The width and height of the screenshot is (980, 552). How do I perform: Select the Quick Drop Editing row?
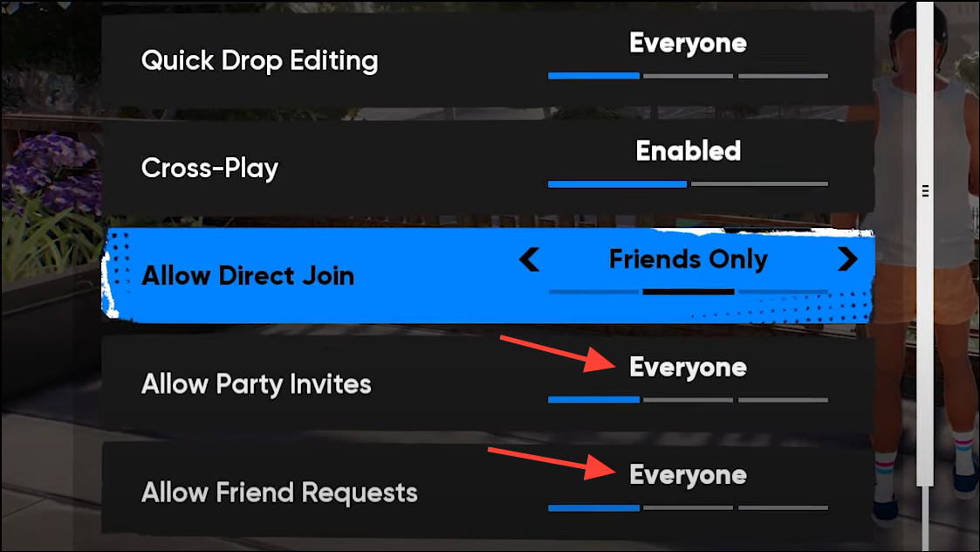tap(488, 60)
